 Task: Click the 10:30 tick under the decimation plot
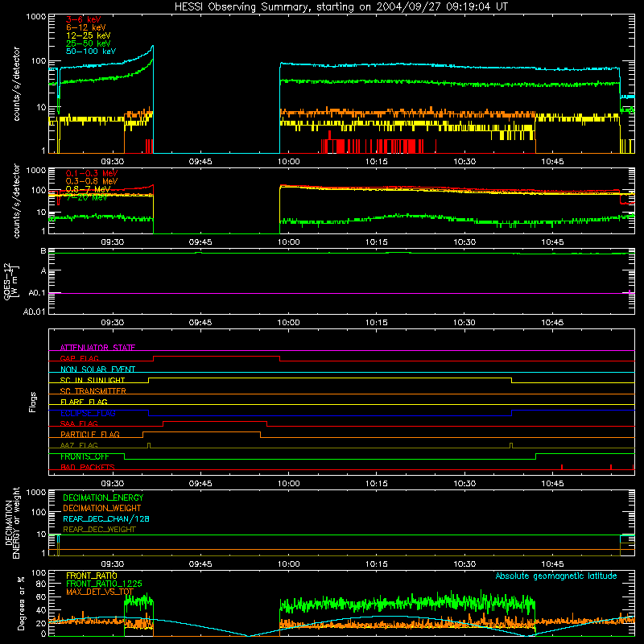464,564
